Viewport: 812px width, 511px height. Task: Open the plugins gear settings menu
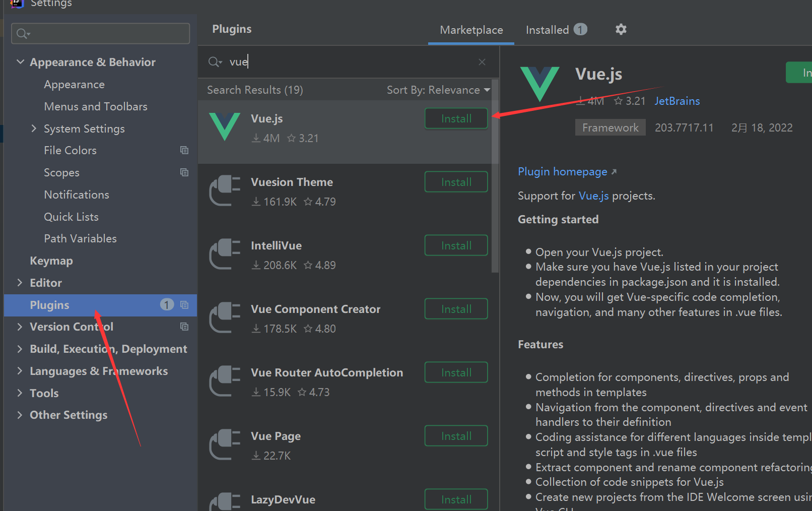(x=621, y=29)
